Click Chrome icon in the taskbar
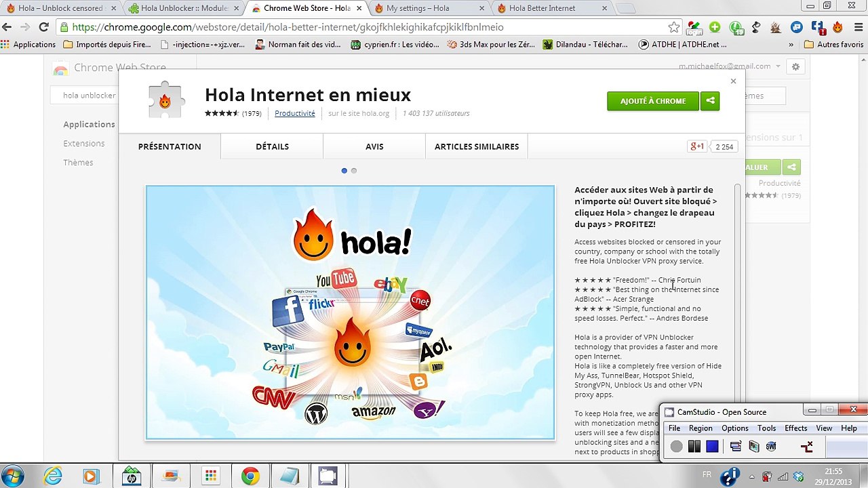The width and height of the screenshot is (868, 488). click(x=250, y=476)
